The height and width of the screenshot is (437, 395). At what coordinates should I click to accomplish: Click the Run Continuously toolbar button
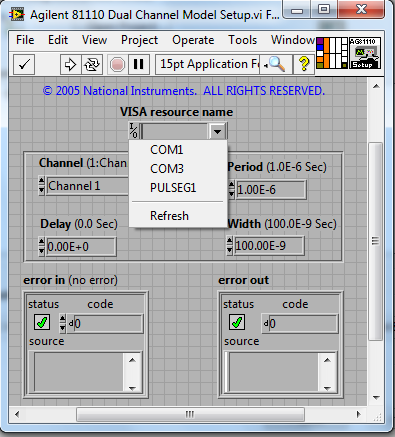(x=92, y=64)
